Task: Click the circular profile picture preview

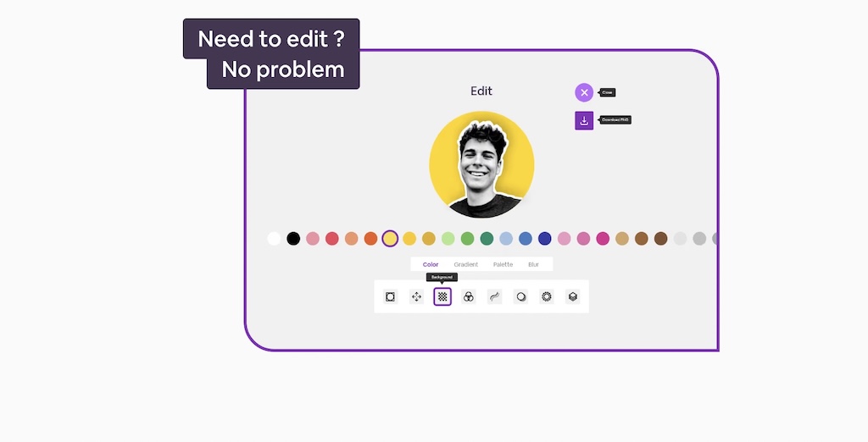Action: click(x=481, y=164)
